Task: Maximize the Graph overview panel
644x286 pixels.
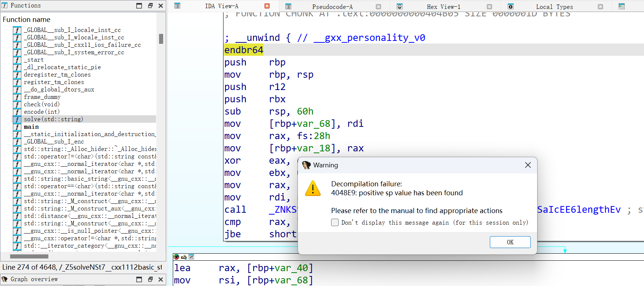Action: point(139,279)
